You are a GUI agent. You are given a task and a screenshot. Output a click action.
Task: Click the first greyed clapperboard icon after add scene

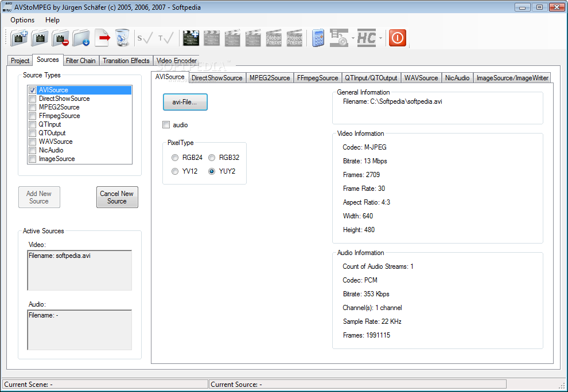tap(212, 38)
